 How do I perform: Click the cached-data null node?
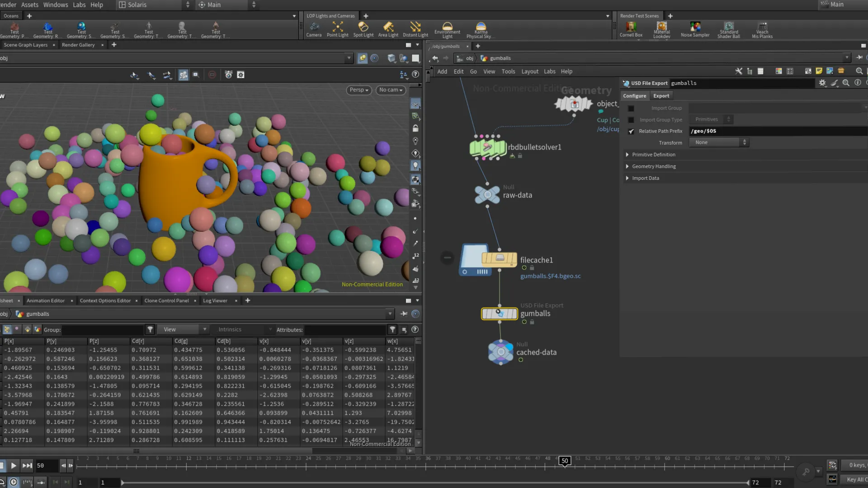[500, 352]
